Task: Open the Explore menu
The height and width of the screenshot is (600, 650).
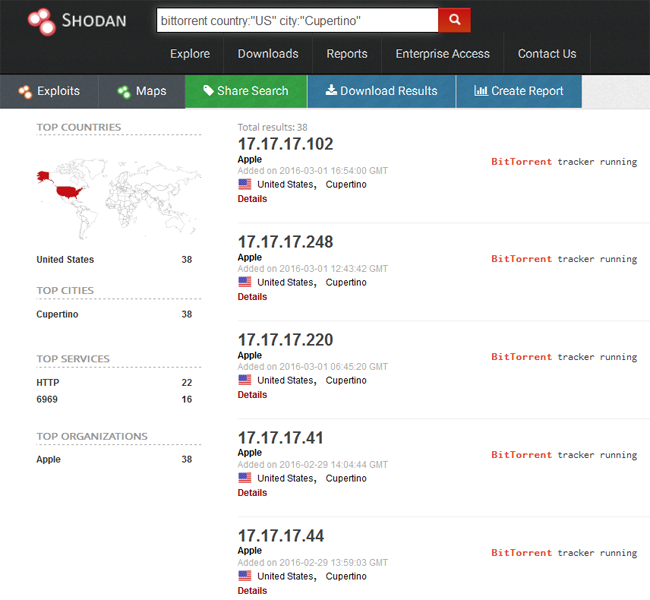Action: pyautogui.click(x=190, y=54)
